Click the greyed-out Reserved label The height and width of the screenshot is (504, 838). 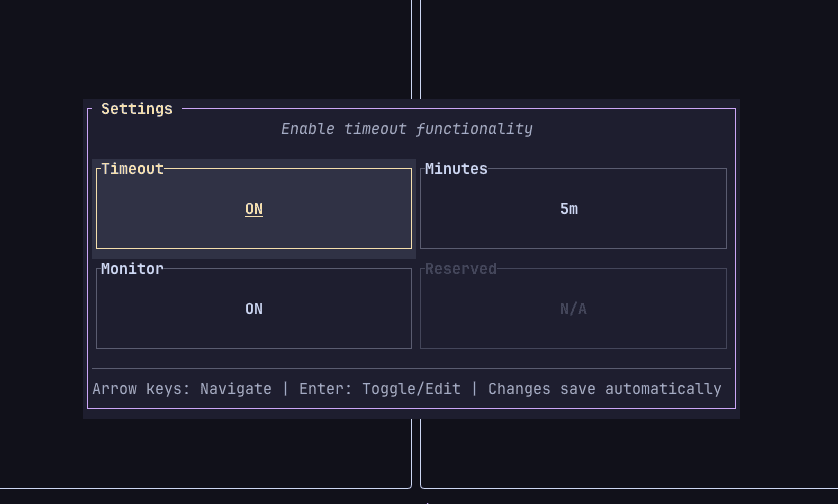(460, 269)
